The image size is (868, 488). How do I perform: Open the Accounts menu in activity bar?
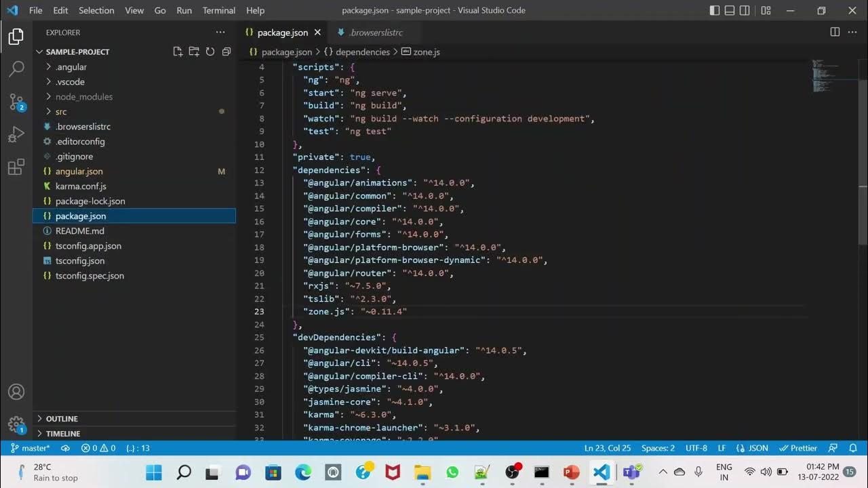click(16, 392)
